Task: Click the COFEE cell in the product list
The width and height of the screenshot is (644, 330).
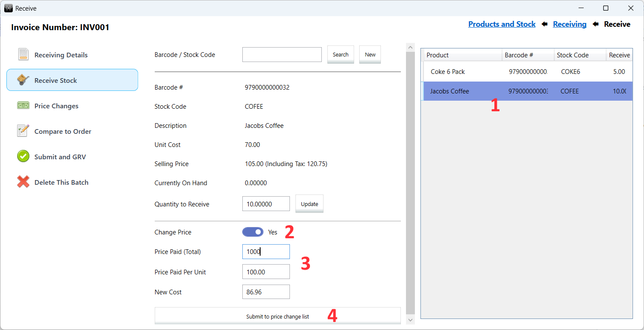Action: (x=570, y=91)
